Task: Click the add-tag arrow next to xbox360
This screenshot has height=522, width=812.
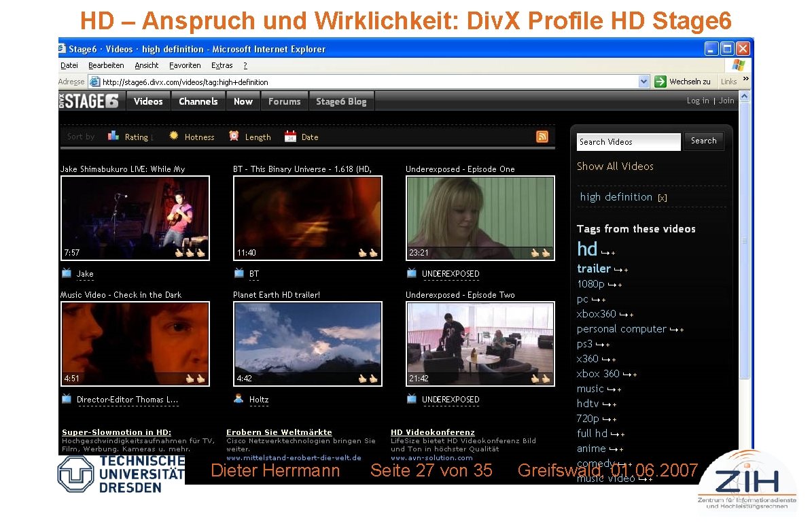Action: click(x=626, y=314)
